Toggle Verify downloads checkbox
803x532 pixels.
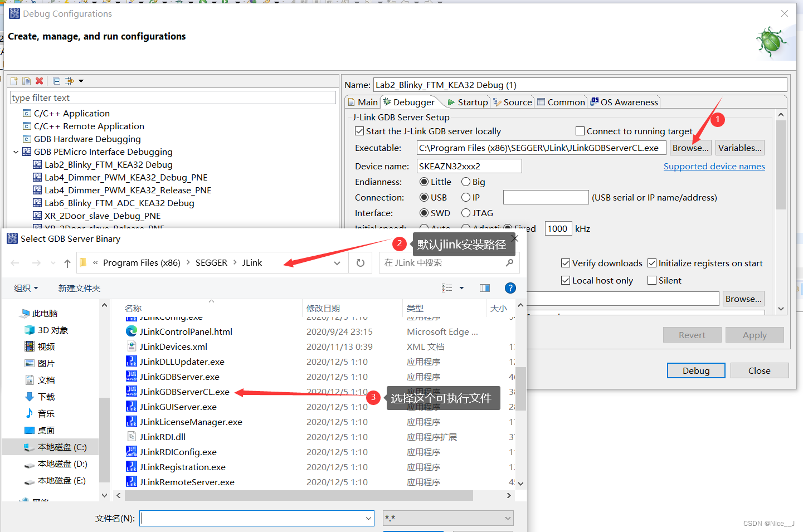pos(566,263)
